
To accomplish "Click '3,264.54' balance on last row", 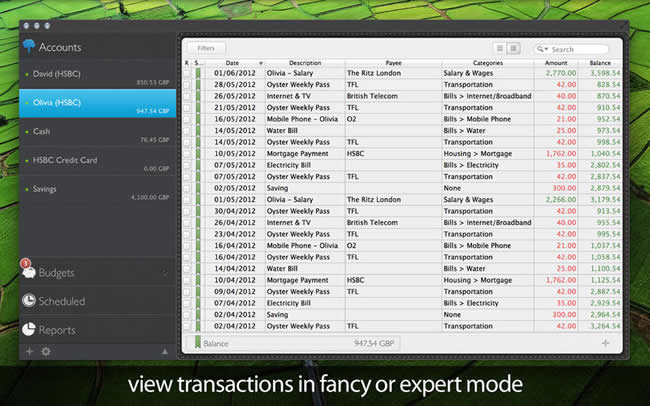I will (605, 326).
